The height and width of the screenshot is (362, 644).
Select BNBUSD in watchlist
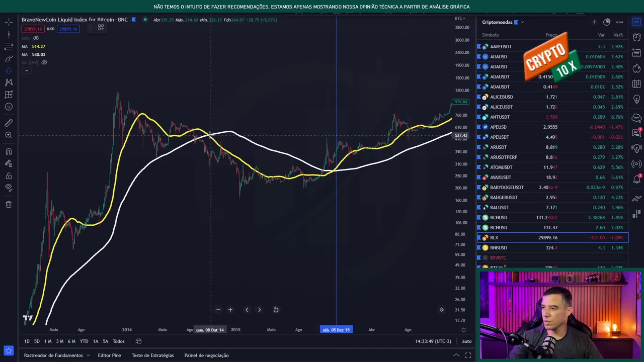(x=552, y=248)
